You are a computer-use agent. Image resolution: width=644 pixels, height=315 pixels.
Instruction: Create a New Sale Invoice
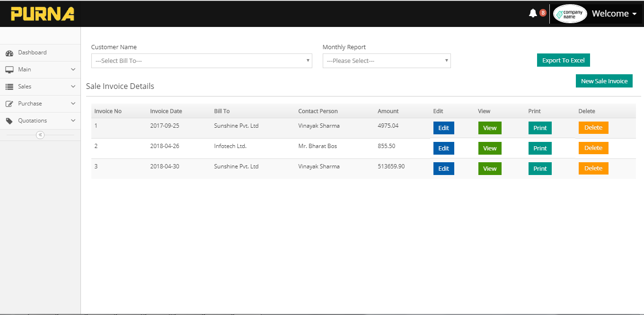[604, 81]
